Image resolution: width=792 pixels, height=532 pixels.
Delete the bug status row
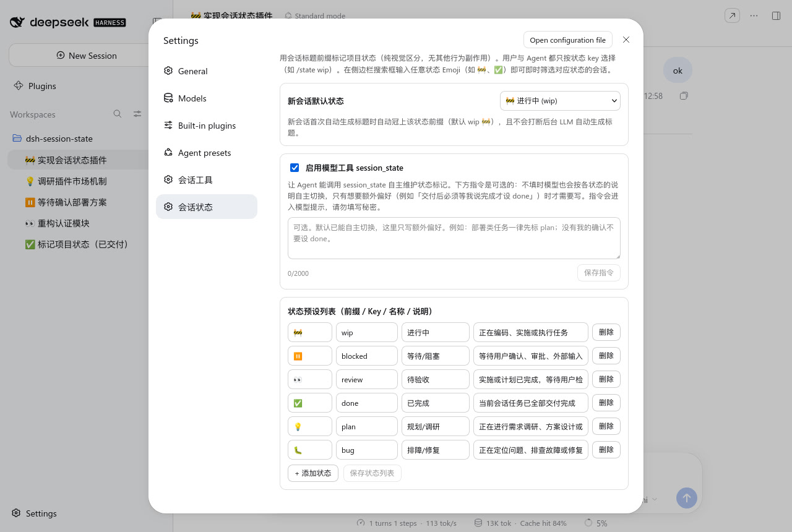click(606, 450)
